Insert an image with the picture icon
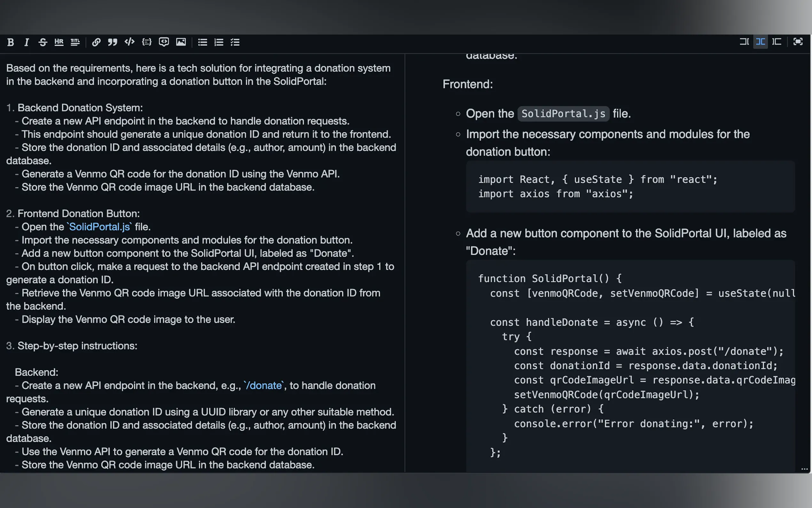The width and height of the screenshot is (812, 508). click(x=181, y=42)
